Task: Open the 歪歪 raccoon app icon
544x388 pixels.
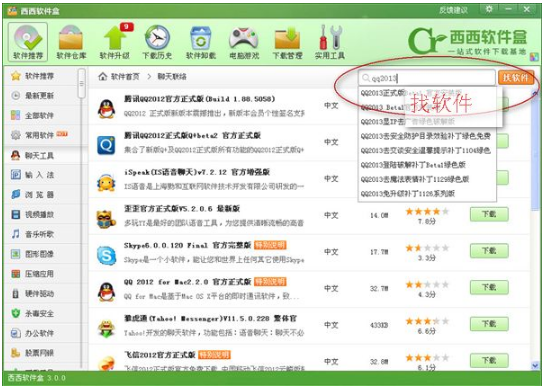Action: (106, 219)
